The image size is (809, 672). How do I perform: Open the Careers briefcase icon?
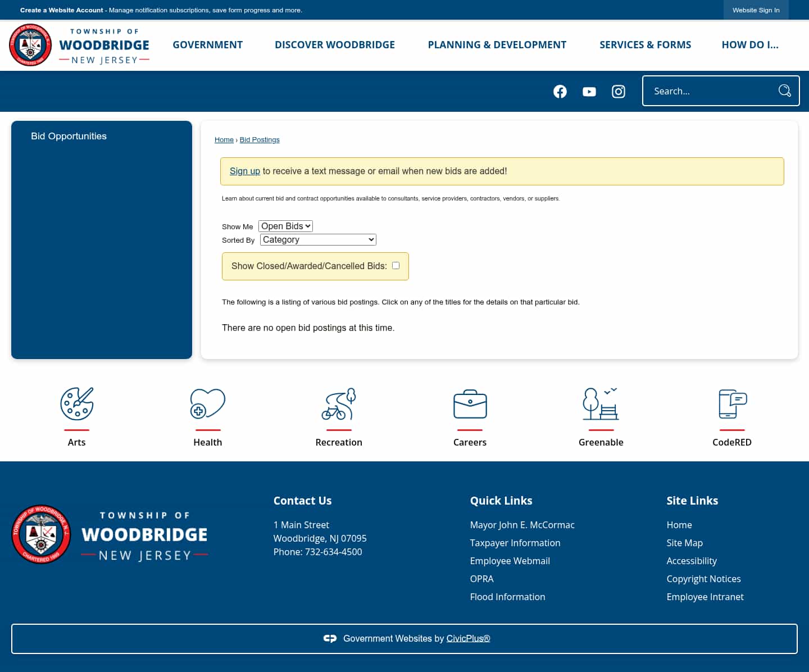coord(470,404)
